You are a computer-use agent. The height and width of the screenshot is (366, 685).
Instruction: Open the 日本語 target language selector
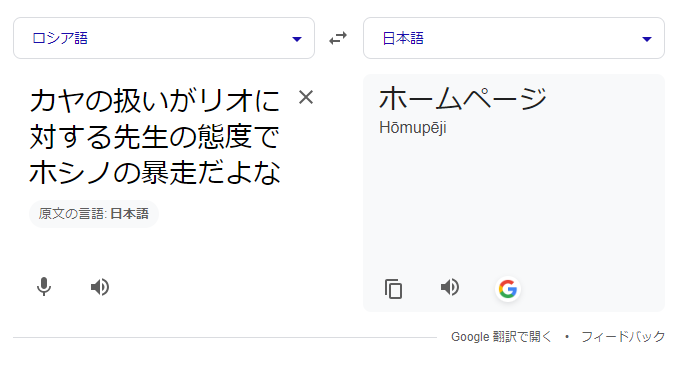[x=514, y=38]
